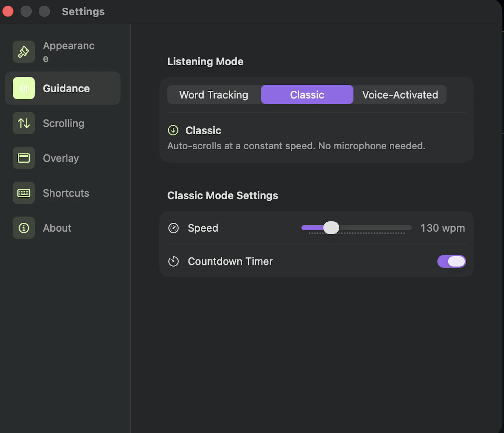Image resolution: width=504 pixels, height=433 pixels.
Task: Click the Classic download-arrow icon
Action: click(173, 130)
